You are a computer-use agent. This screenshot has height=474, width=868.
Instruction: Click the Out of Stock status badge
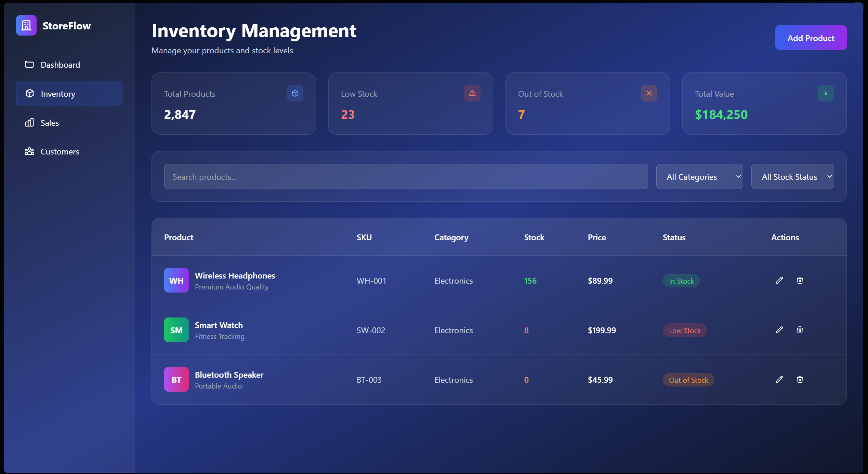(688, 380)
